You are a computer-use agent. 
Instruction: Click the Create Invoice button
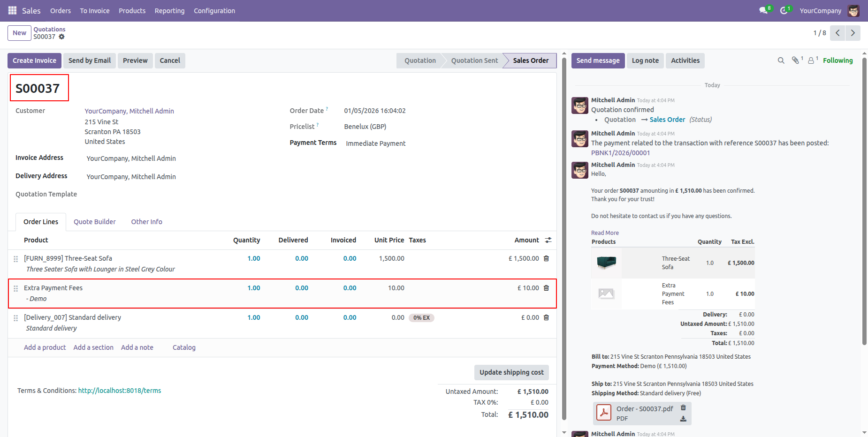pyautogui.click(x=34, y=60)
